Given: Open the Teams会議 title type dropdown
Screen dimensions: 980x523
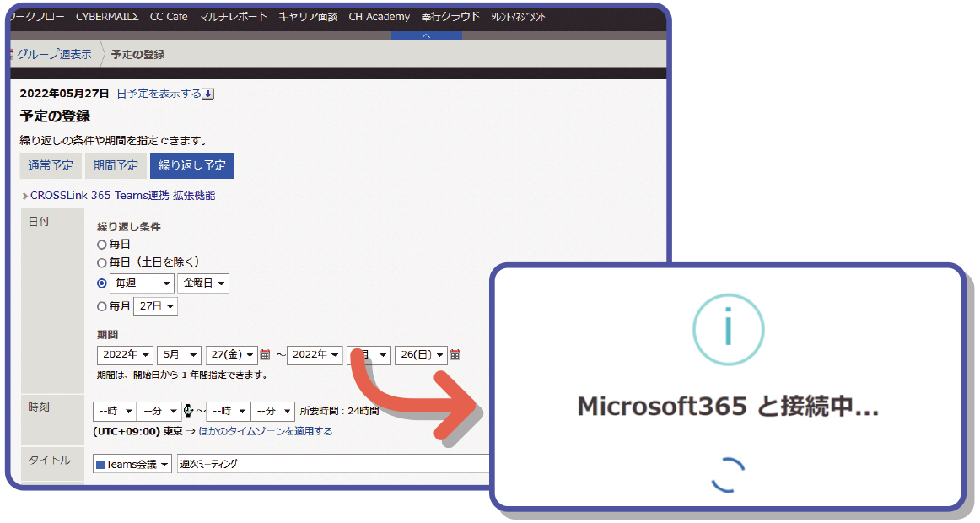Looking at the screenshot, I should [x=132, y=463].
